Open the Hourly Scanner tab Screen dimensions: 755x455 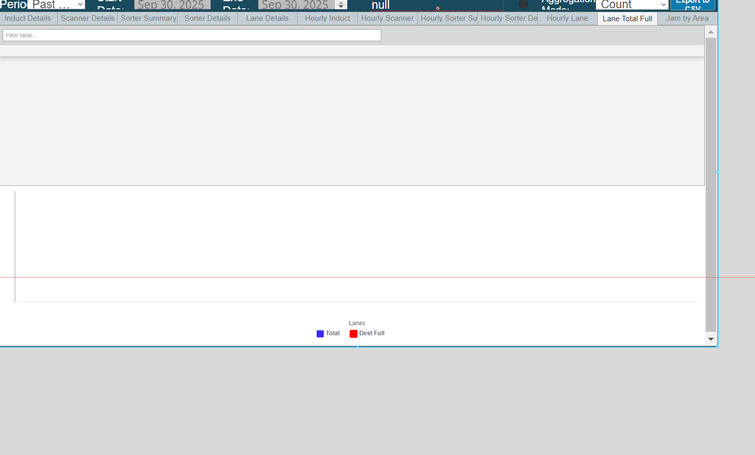[x=387, y=18]
